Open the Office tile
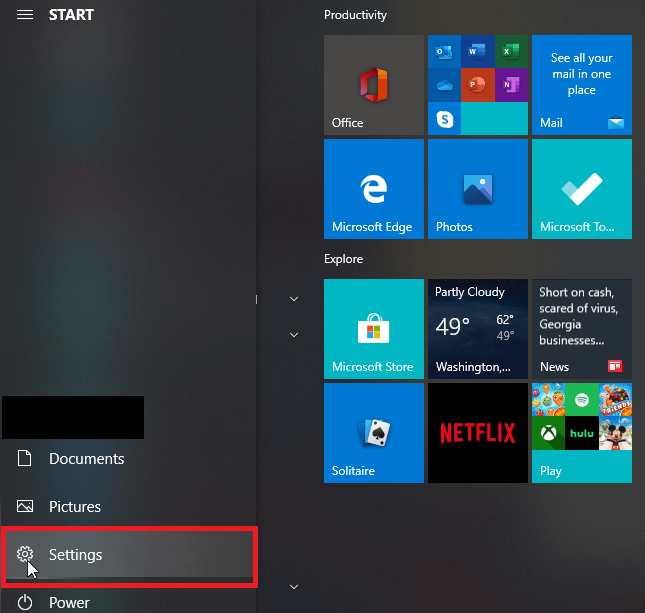The image size is (645, 613). pos(374,85)
